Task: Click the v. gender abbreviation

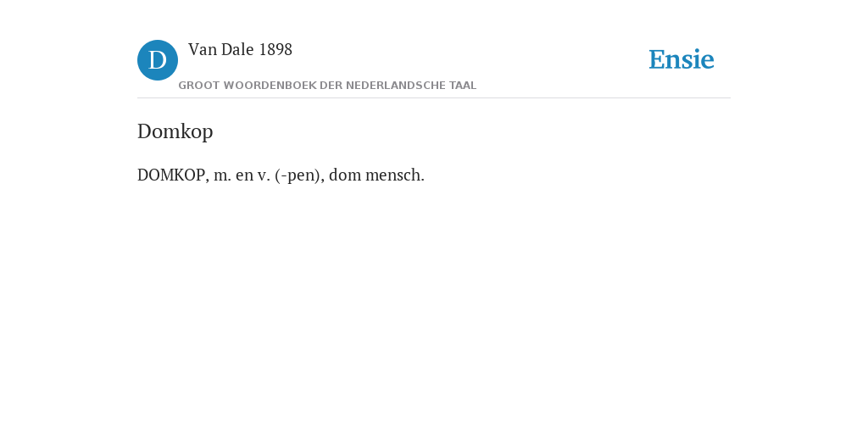Action: 264,176
